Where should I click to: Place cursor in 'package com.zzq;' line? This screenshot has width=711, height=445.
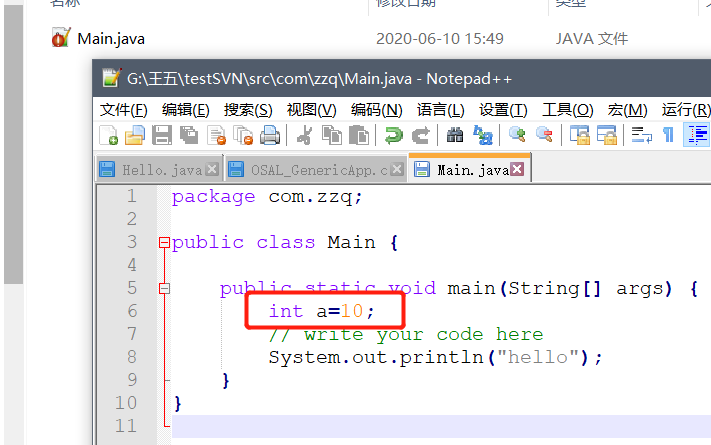267,197
